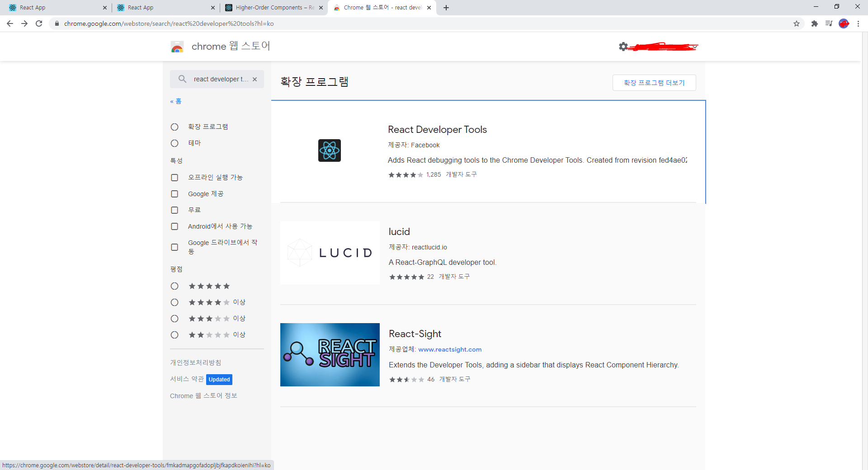Image resolution: width=868 pixels, height=470 pixels.
Task: Open a new browser tab
Action: 446,8
